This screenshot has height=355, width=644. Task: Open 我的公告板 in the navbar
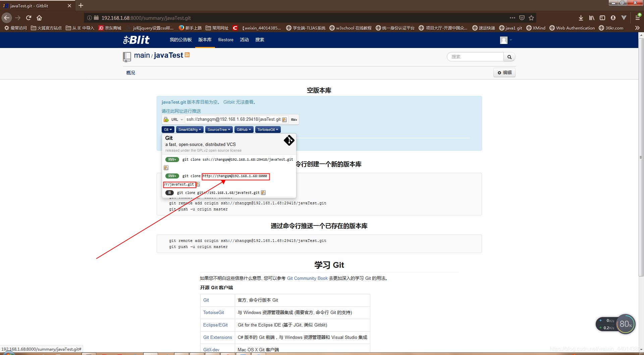coord(181,40)
